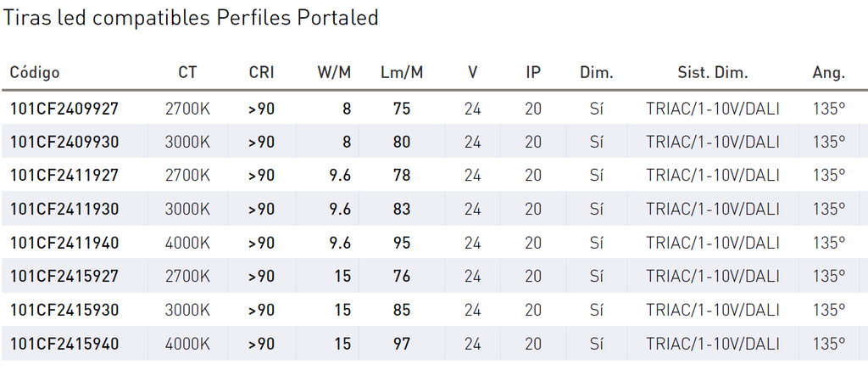This screenshot has height=370, width=868.
Task: Choose code 101CF2411930 in table
Action: (64, 210)
